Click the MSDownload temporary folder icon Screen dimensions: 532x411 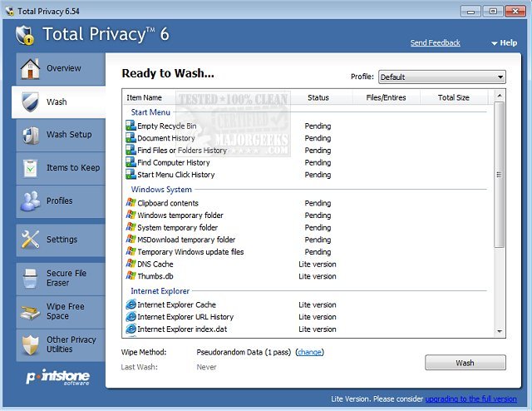131,240
